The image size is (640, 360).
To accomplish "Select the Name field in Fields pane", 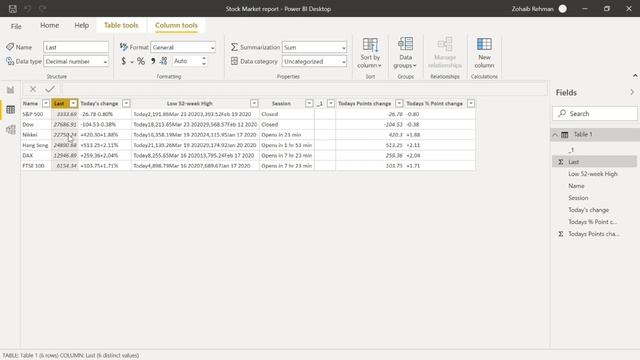I will tap(576, 186).
